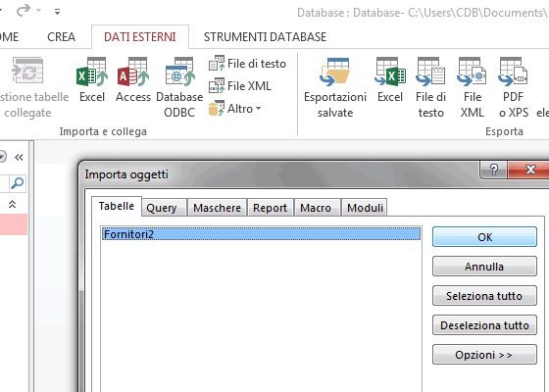
Task: Export to PDF o XPS
Action: point(514,87)
